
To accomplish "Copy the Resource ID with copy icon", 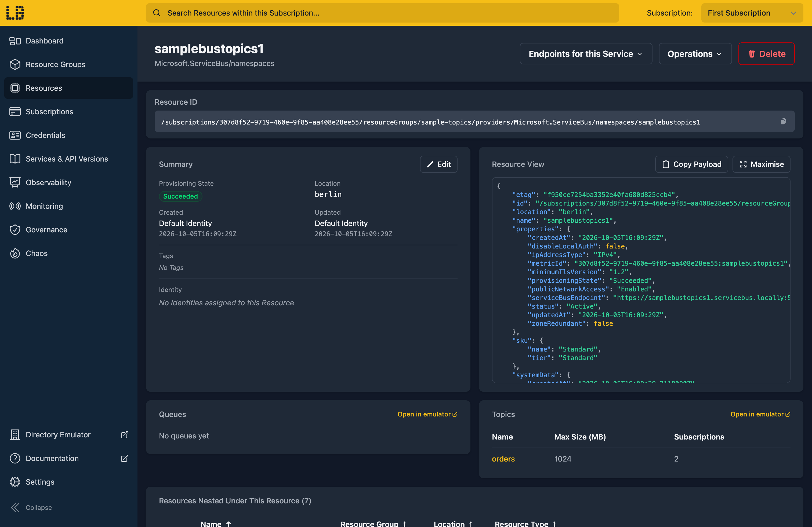I will (783, 121).
